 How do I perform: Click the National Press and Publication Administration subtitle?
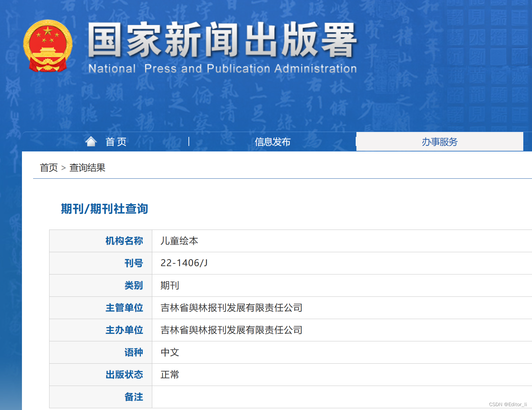(223, 68)
